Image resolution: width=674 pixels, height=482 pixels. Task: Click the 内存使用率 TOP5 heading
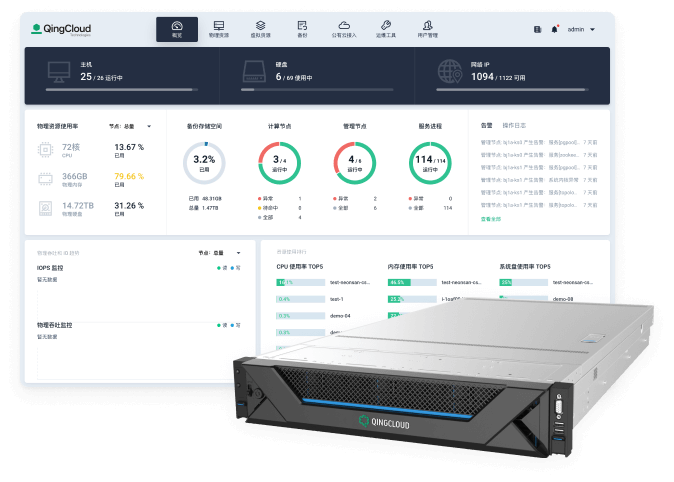pyautogui.click(x=411, y=267)
